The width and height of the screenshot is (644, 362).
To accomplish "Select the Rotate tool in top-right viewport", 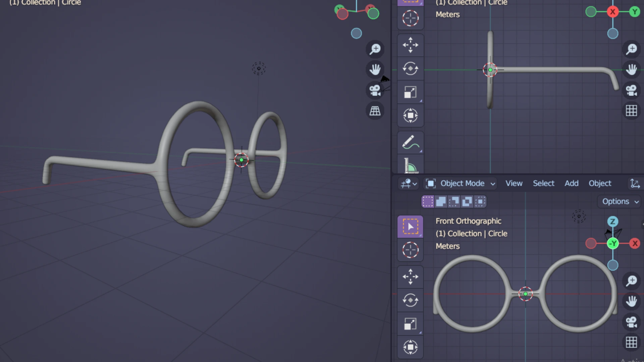I will [410, 69].
